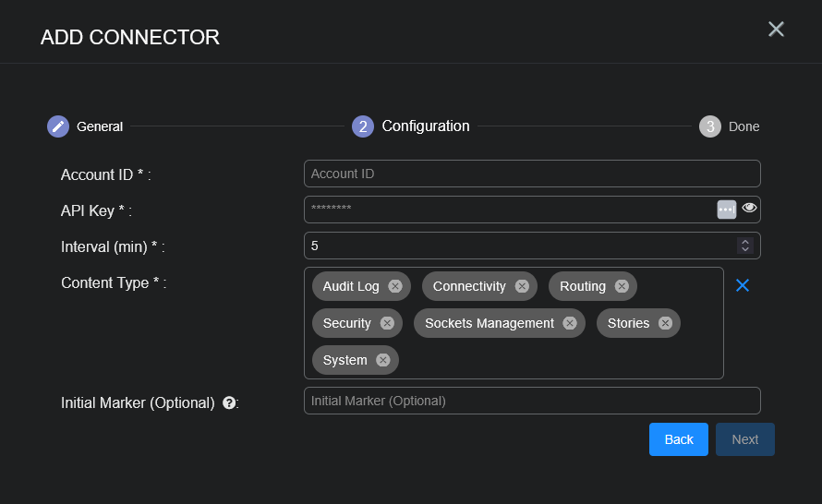Image resolution: width=822 pixels, height=504 pixels.
Task: Open password manager icon in API Key
Action: 726,210
